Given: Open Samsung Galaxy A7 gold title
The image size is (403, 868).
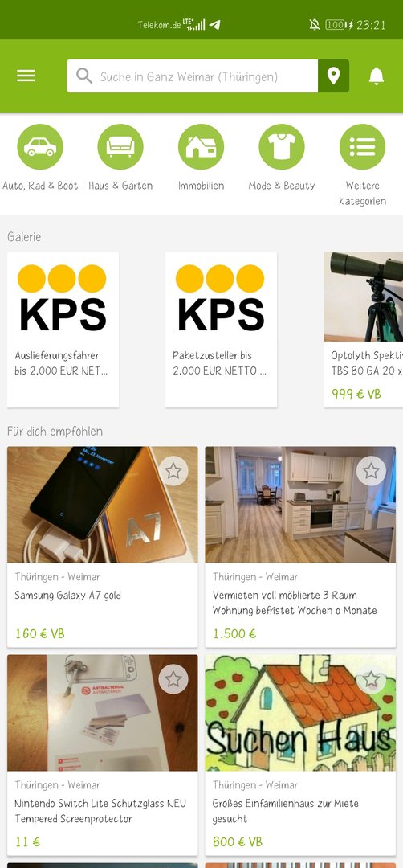Looking at the screenshot, I should (x=68, y=595).
